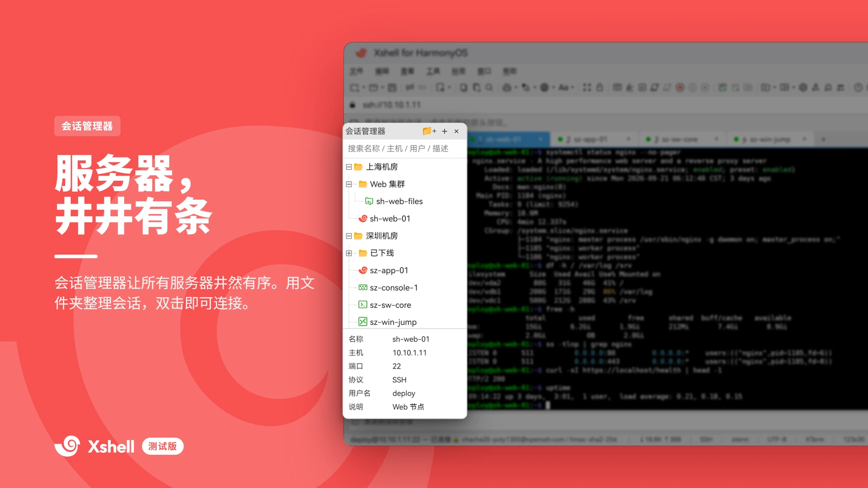Collapse the Web 集群 folder node
This screenshot has height=488, width=868.
tap(349, 184)
